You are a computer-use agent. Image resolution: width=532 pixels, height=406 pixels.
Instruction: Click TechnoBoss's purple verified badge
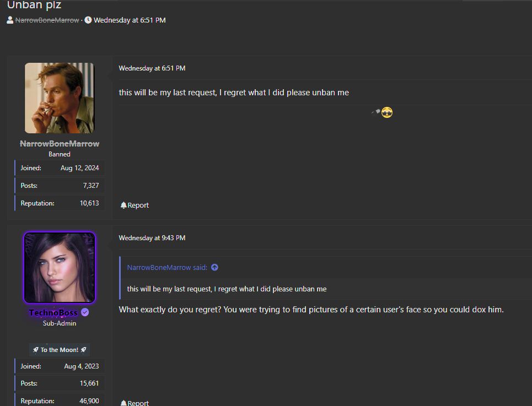(x=85, y=312)
